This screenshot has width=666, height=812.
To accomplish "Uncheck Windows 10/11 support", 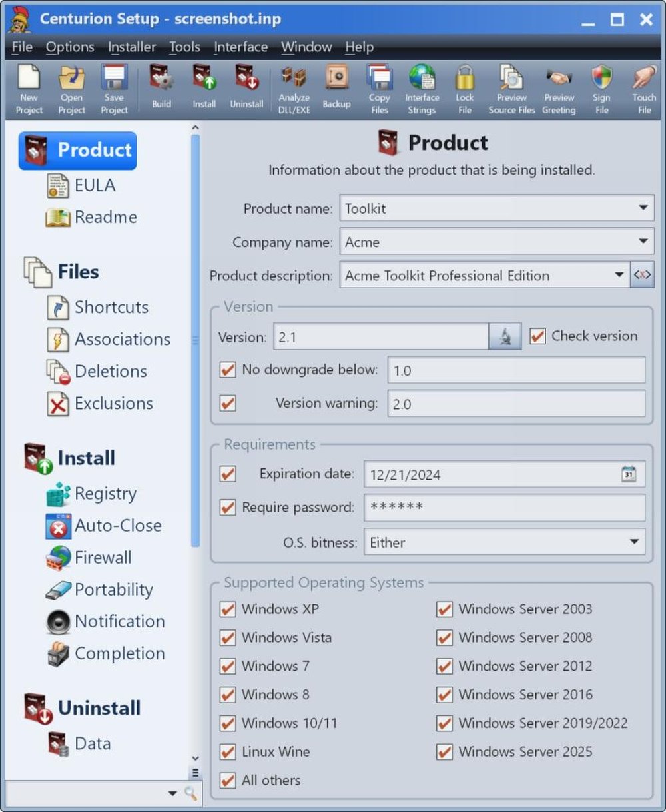I will [x=228, y=723].
